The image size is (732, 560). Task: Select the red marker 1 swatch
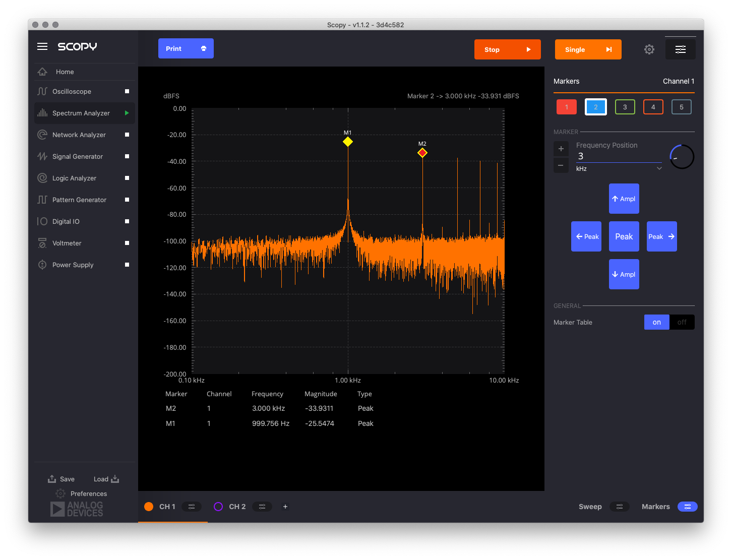[x=567, y=107]
